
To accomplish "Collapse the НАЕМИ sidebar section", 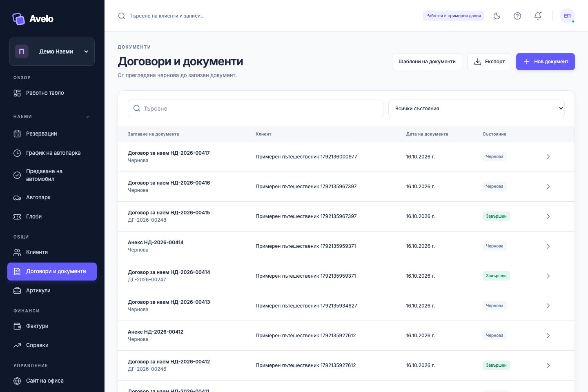I will coord(88,117).
